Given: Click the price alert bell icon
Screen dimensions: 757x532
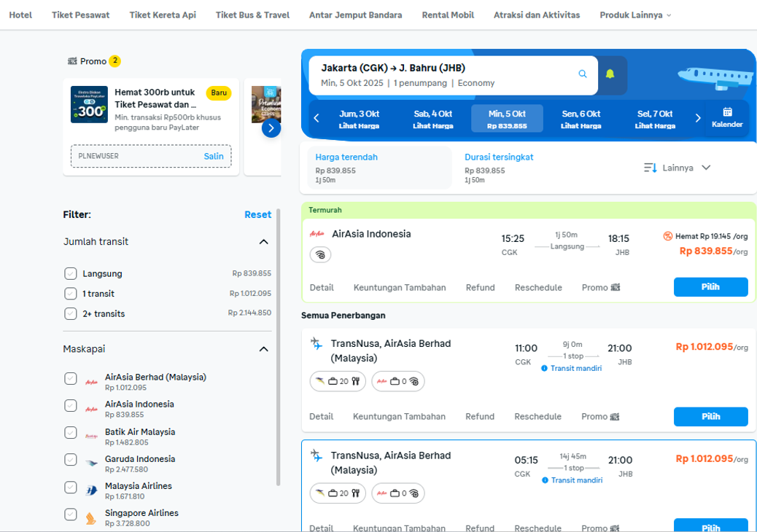Looking at the screenshot, I should pos(610,74).
